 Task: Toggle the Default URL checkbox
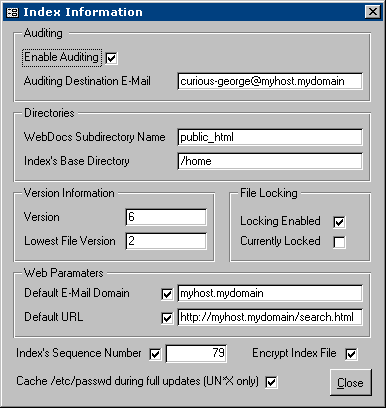point(167,318)
